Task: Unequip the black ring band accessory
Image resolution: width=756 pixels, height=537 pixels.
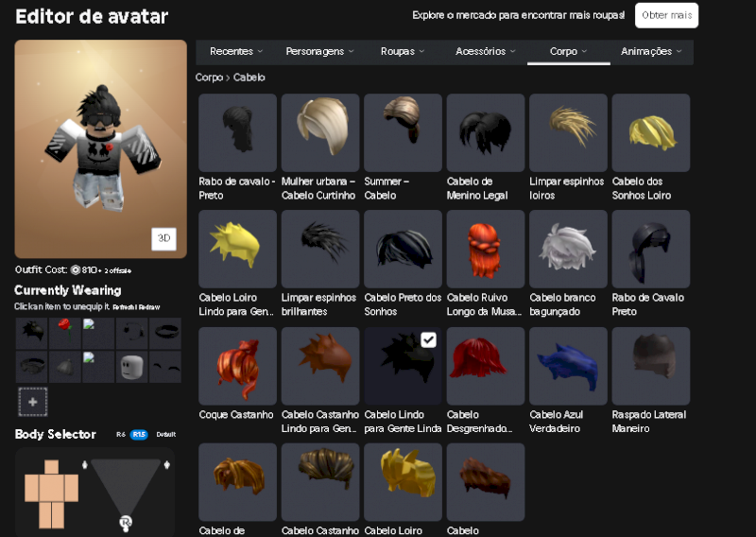Action: point(165,333)
